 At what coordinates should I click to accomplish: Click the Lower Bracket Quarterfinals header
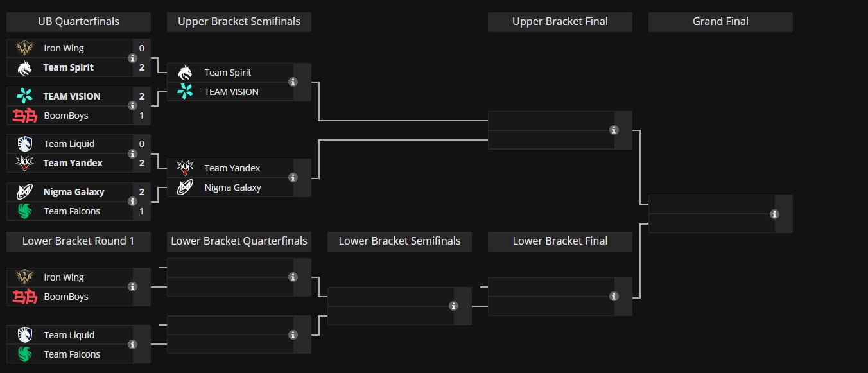[239, 241]
